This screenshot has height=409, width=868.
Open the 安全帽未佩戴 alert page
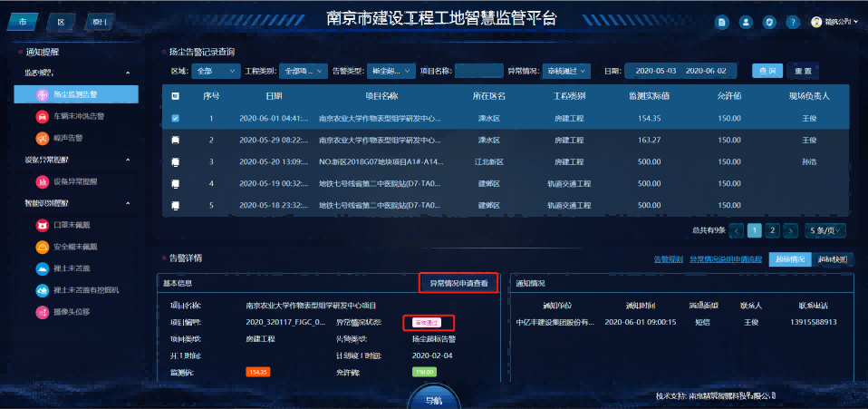74,247
